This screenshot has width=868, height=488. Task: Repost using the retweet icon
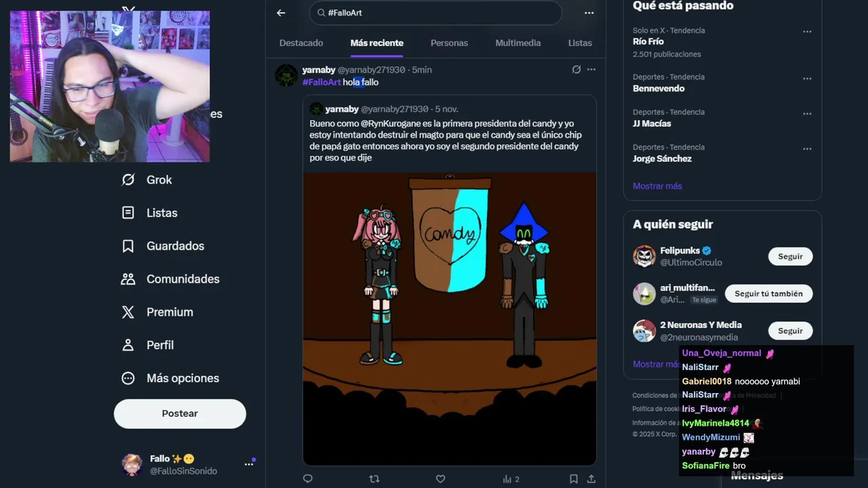[374, 479]
